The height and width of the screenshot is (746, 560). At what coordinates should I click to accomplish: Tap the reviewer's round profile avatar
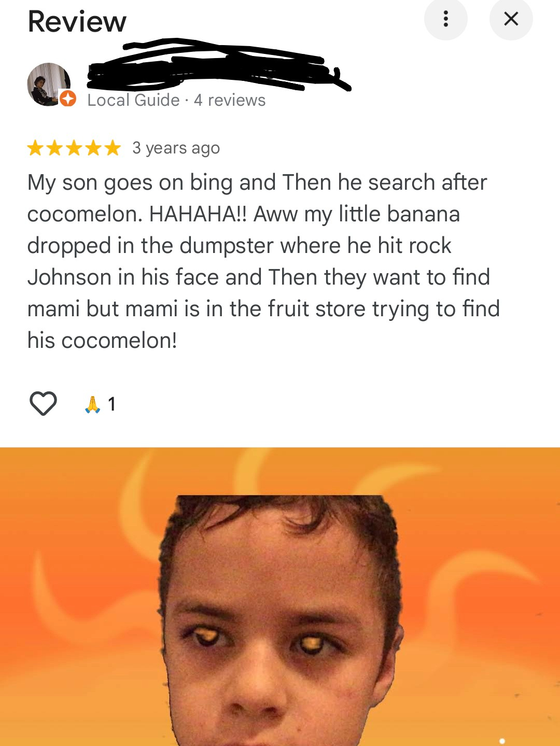tap(49, 85)
